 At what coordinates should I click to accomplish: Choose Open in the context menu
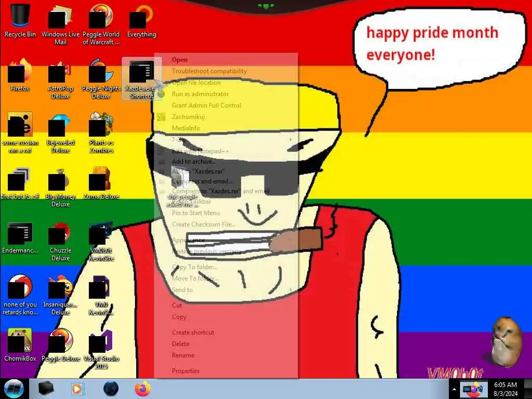pos(226,60)
